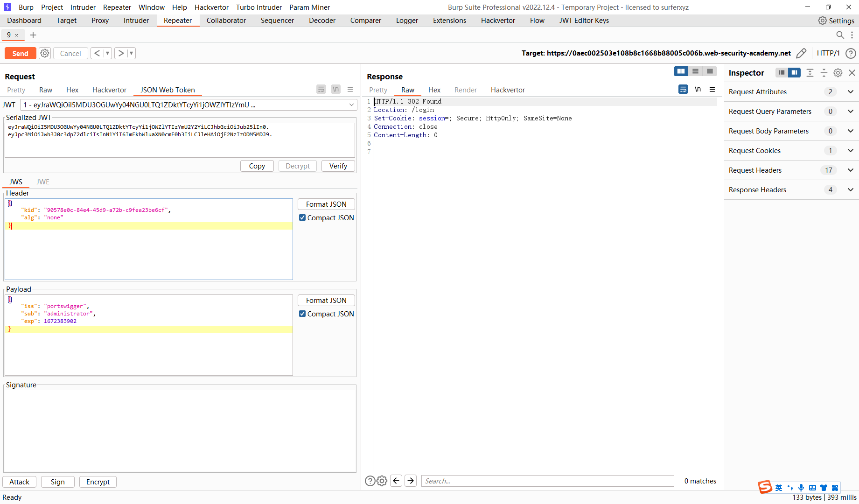Expand all Inspector sections

(x=810, y=73)
